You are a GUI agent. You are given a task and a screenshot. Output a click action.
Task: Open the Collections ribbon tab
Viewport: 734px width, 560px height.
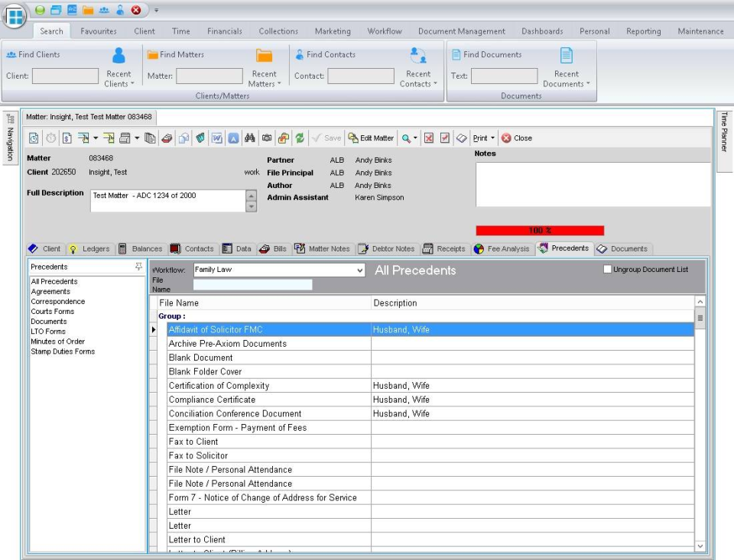pos(278,31)
